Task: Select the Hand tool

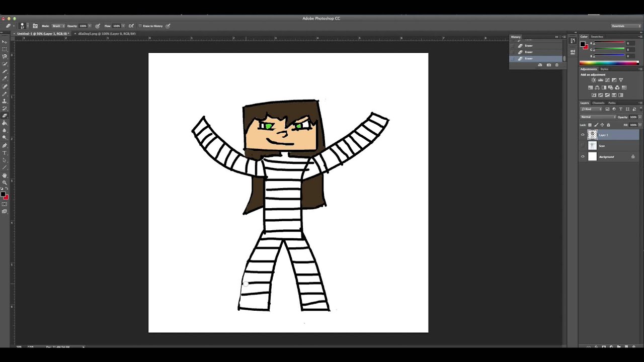Action: [5, 175]
